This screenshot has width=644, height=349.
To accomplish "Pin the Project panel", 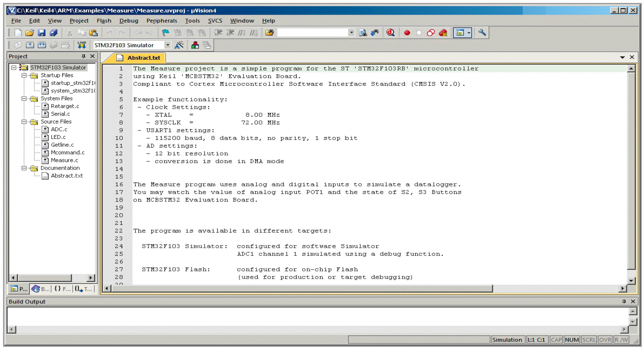I will click(x=83, y=56).
